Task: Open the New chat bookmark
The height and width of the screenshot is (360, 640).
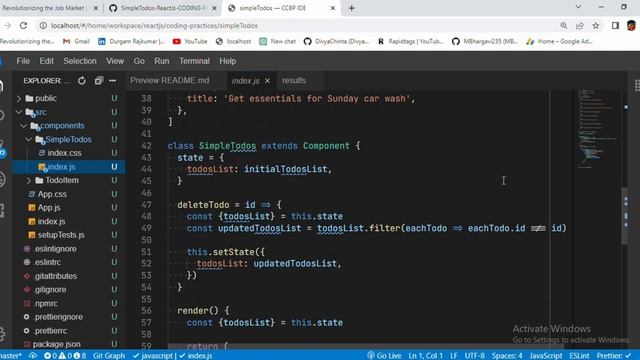Action: [278, 41]
